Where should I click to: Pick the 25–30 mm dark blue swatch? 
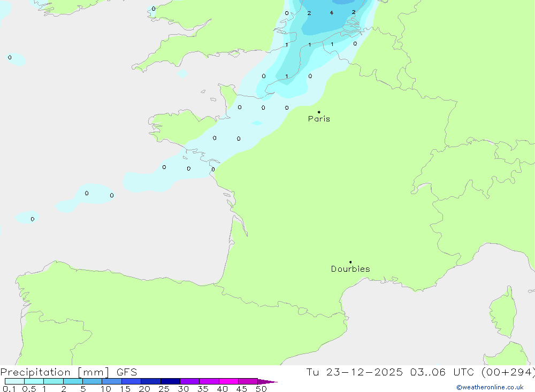click(x=170, y=381)
